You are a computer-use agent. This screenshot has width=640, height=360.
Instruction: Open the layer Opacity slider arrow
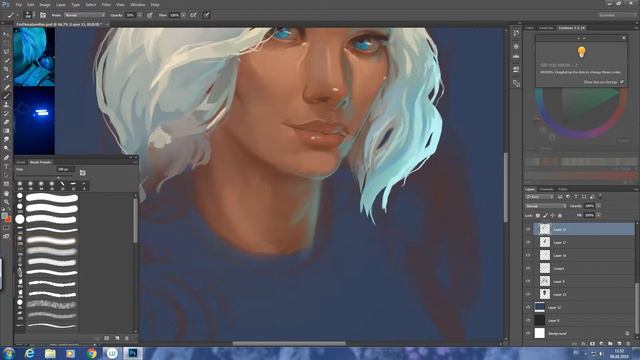click(599, 206)
